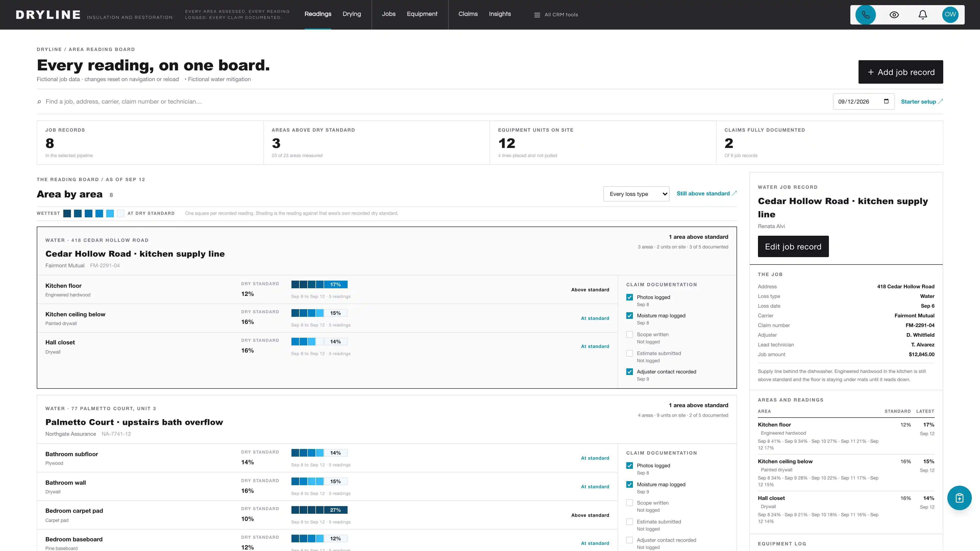This screenshot has width=980, height=551.
Task: Open the Equipment tab
Action: (x=422, y=14)
